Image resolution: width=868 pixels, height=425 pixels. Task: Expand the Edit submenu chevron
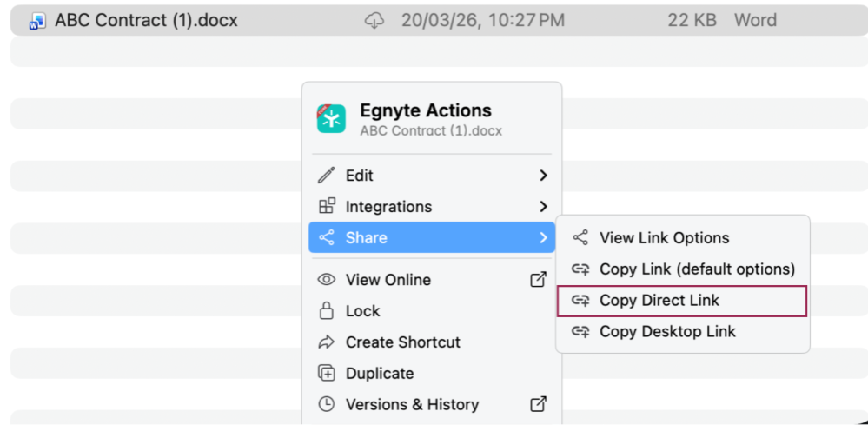pyautogui.click(x=543, y=176)
